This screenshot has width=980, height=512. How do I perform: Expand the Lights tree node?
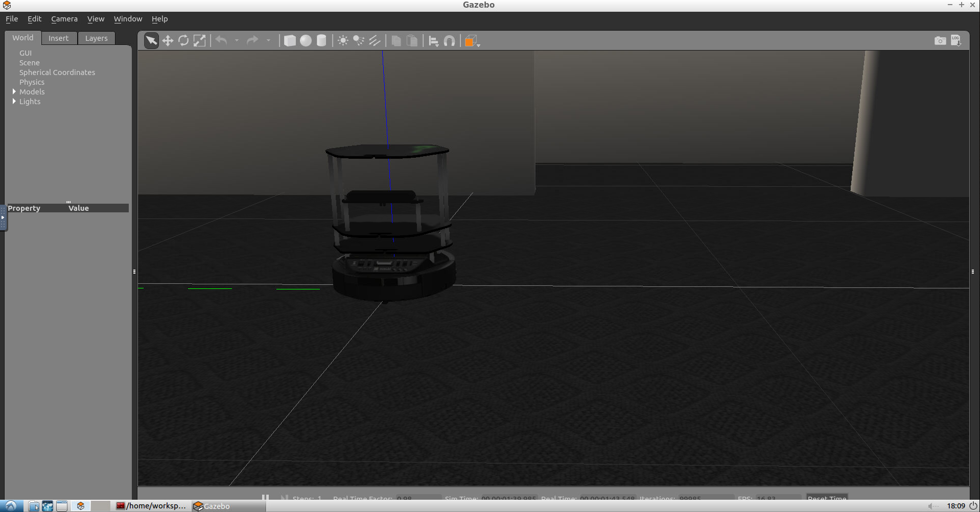pyautogui.click(x=14, y=101)
